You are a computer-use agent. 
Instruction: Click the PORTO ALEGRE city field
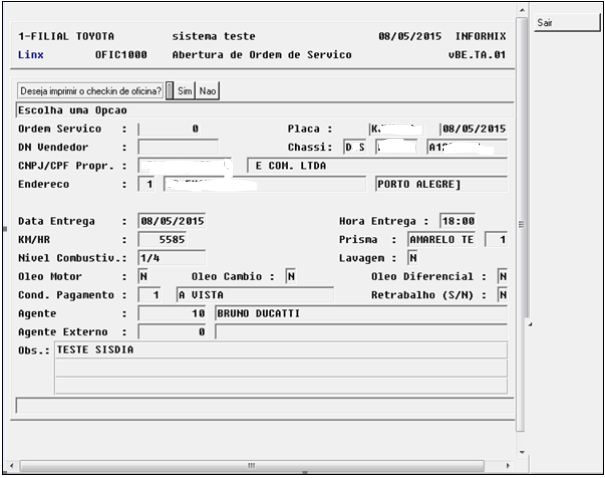point(441,184)
